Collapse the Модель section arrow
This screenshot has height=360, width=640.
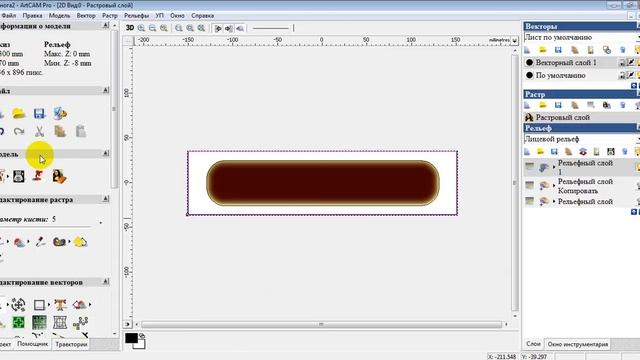point(106,153)
